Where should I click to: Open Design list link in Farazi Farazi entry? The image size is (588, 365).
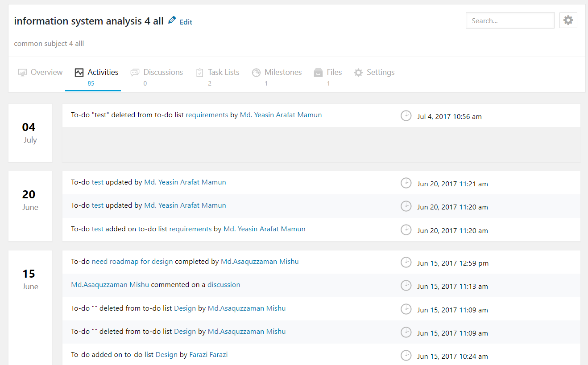(166, 355)
